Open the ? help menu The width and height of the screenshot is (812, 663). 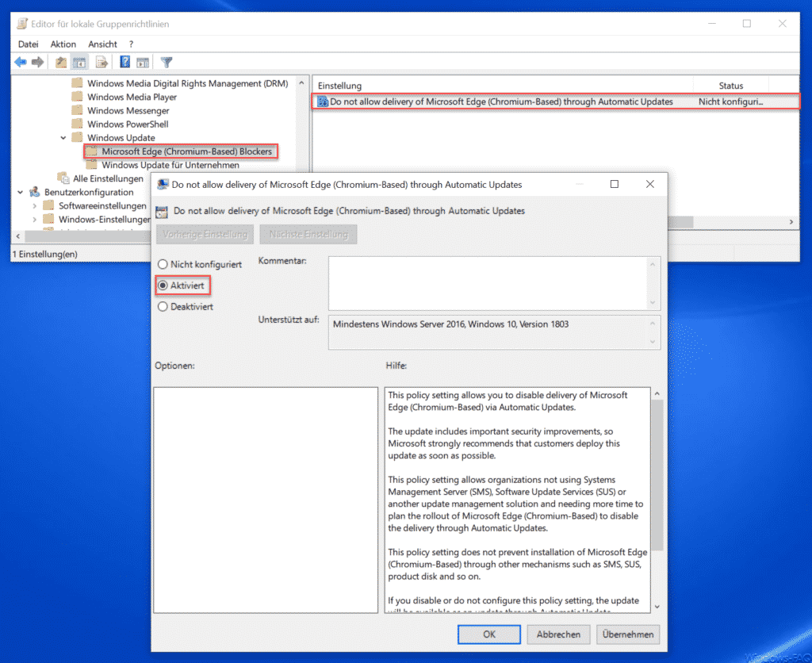(x=131, y=44)
